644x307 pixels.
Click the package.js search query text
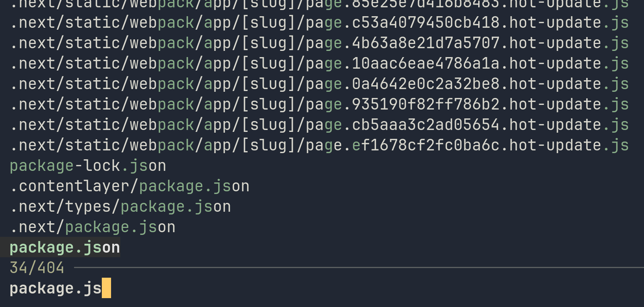(55, 288)
